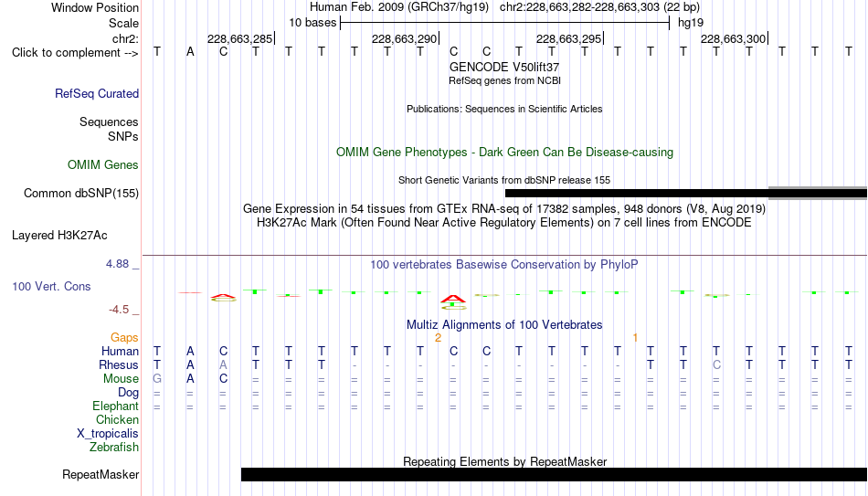Click the Elephant species row label
868x496 pixels.
[115, 406]
